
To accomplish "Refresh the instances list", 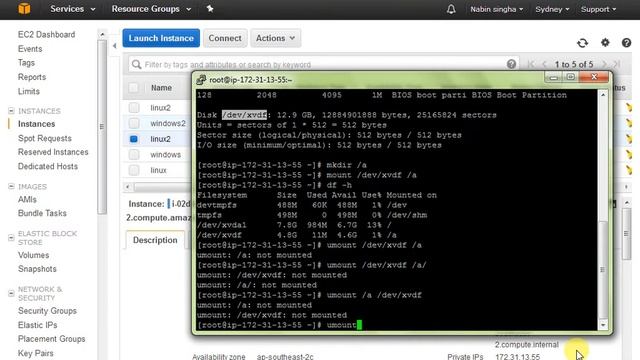I will point(582,42).
